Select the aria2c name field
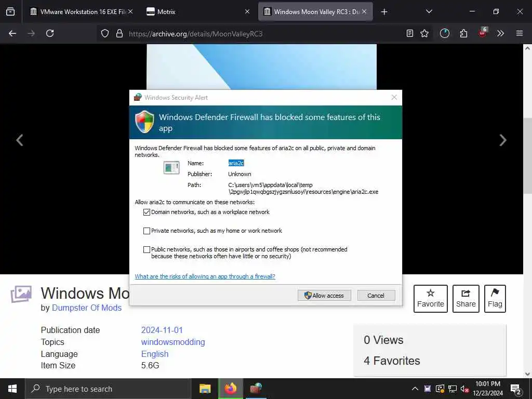The height and width of the screenshot is (399, 532). tap(236, 163)
